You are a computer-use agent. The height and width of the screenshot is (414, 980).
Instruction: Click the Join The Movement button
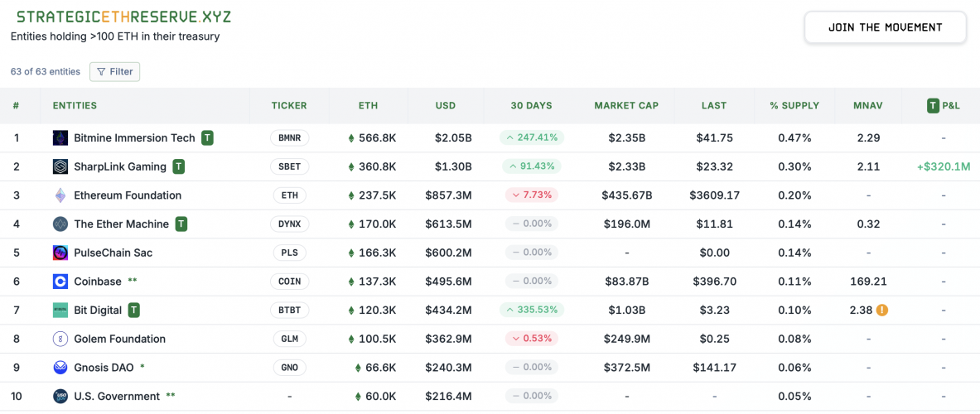coord(885,27)
